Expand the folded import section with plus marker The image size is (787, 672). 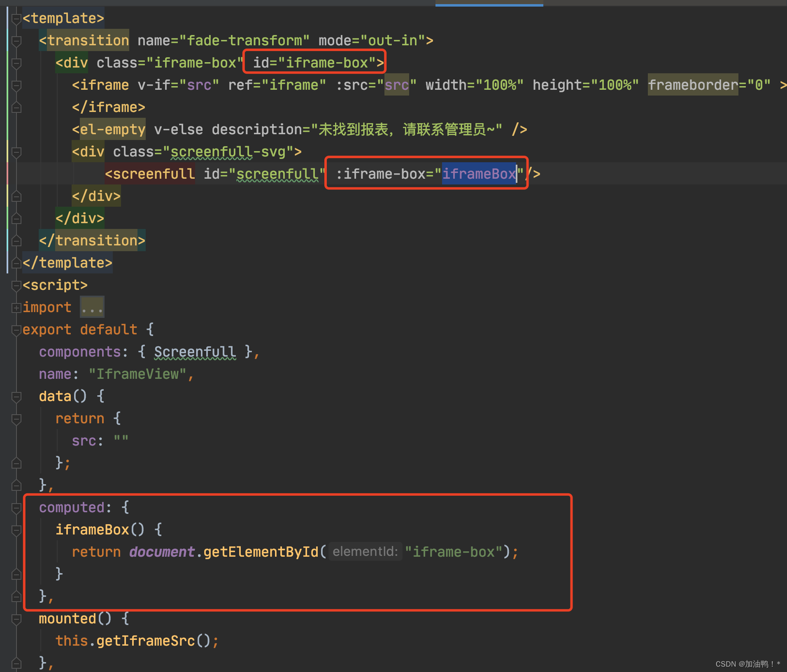click(16, 308)
